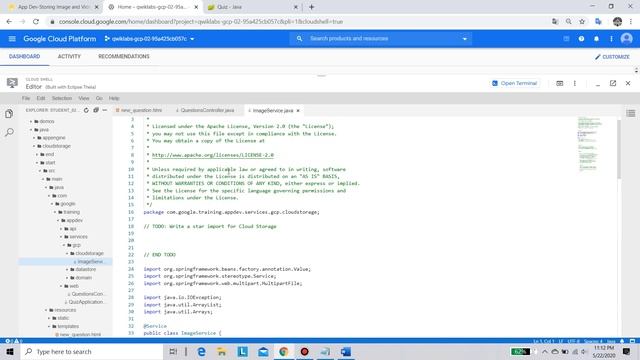This screenshot has width=640, height=360.
Task: Reload the browser page
Action: click(x=36, y=22)
